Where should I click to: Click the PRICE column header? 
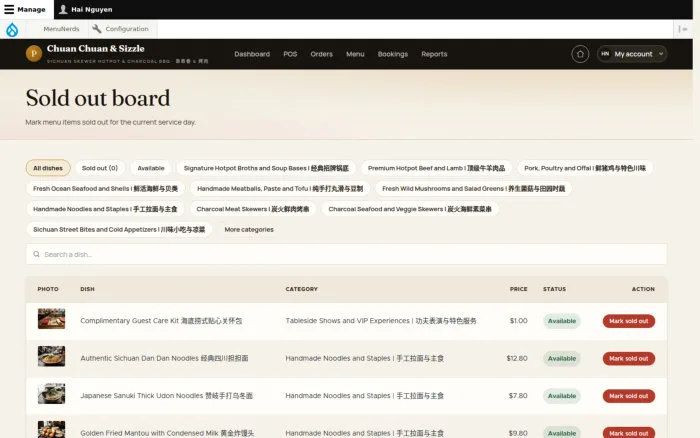click(519, 289)
